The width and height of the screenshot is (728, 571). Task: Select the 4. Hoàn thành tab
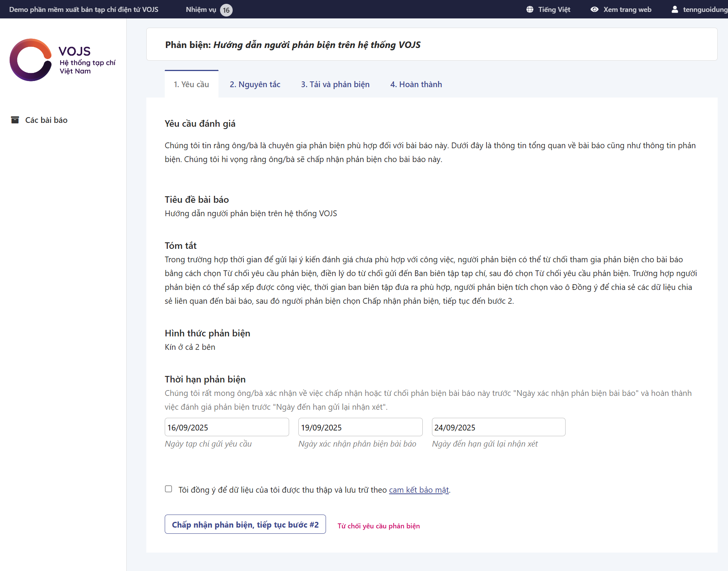click(416, 84)
